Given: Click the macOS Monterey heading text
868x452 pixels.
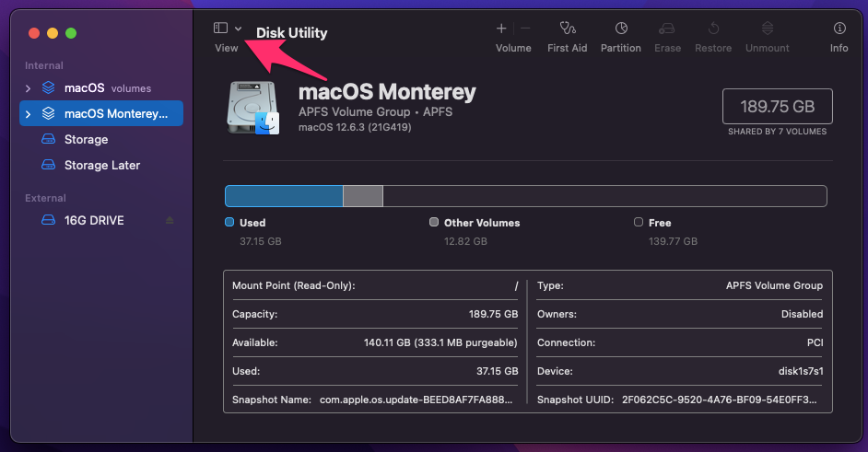Looking at the screenshot, I should pos(387,92).
